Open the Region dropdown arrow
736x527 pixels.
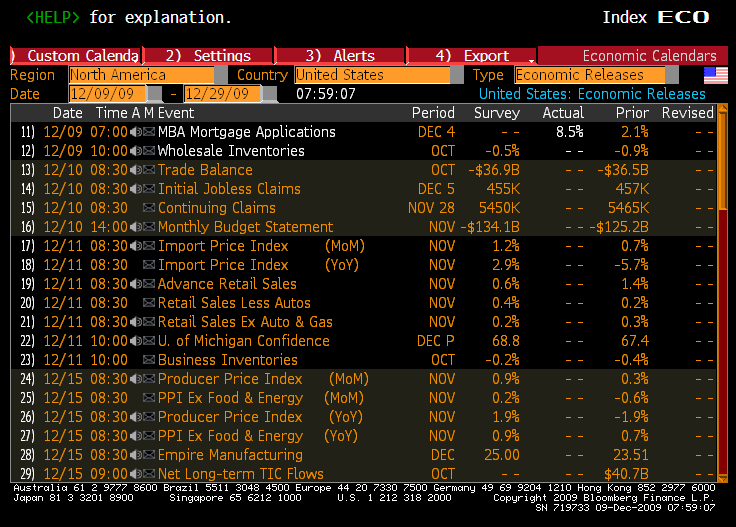click(x=221, y=75)
